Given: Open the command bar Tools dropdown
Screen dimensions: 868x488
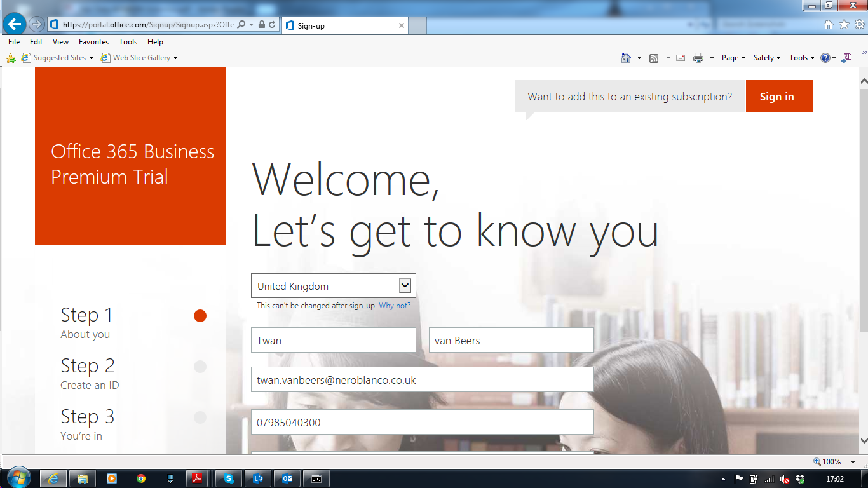Looking at the screenshot, I should coord(802,58).
